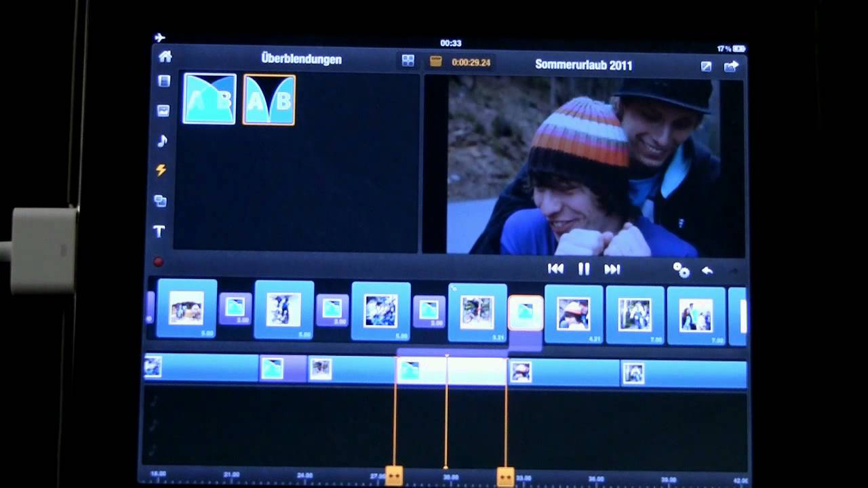868x488 pixels.
Task: Go to the home screen icon
Action: pyautogui.click(x=165, y=57)
